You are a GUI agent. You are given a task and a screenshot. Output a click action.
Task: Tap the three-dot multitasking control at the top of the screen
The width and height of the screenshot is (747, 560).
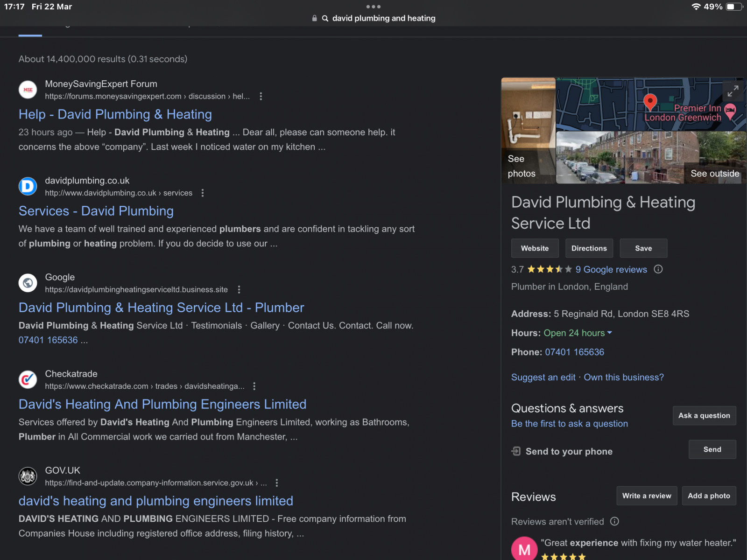tap(373, 7)
